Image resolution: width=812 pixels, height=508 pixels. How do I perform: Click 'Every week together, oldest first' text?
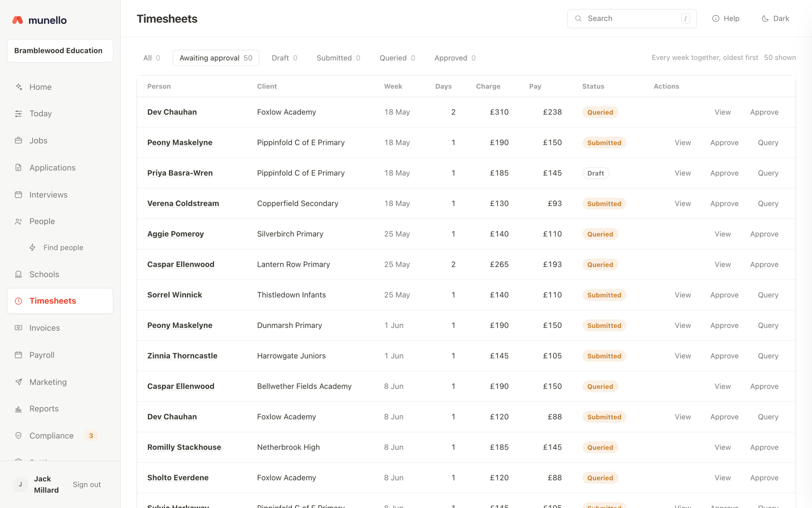[x=705, y=58]
